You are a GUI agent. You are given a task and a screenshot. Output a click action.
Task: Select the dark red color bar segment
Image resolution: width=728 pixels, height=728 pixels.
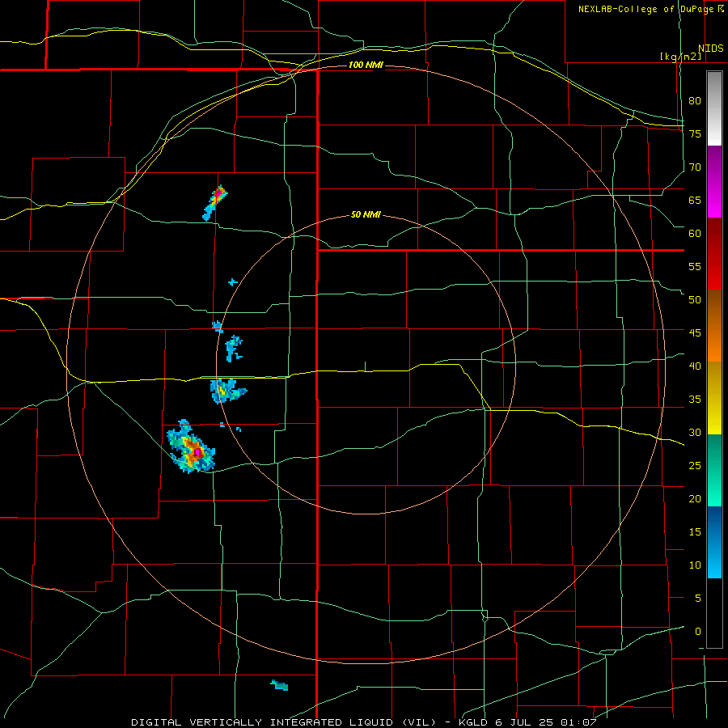(714, 253)
